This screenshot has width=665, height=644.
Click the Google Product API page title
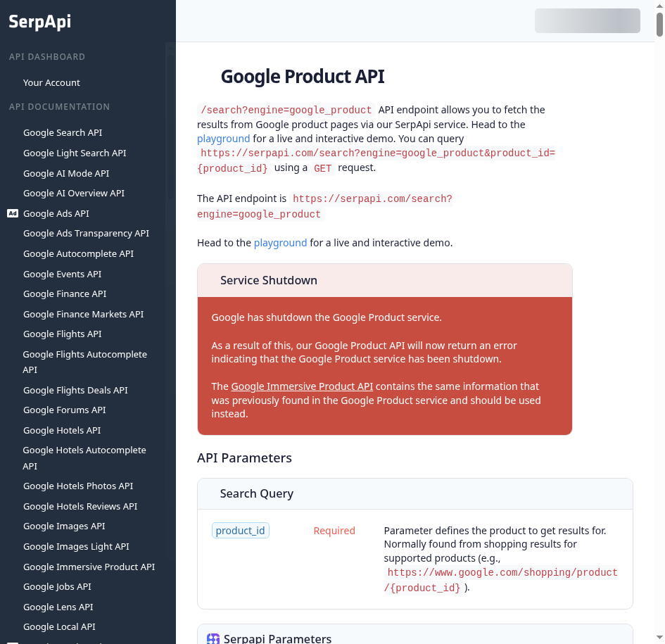(303, 77)
